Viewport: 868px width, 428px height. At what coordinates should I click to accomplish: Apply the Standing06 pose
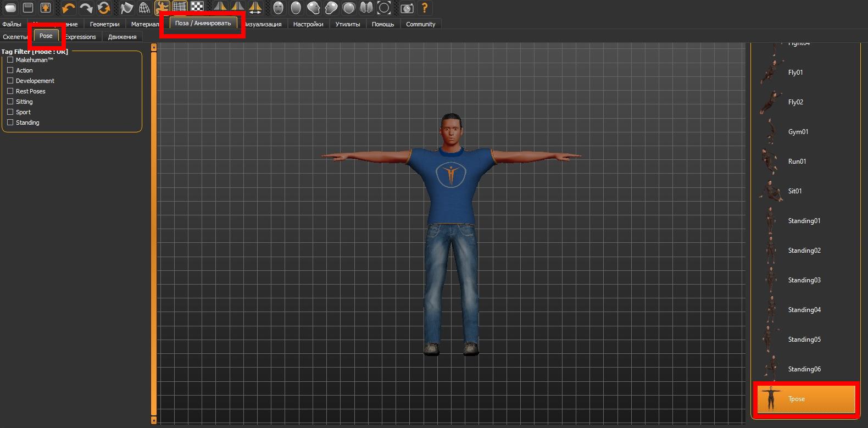(805, 369)
